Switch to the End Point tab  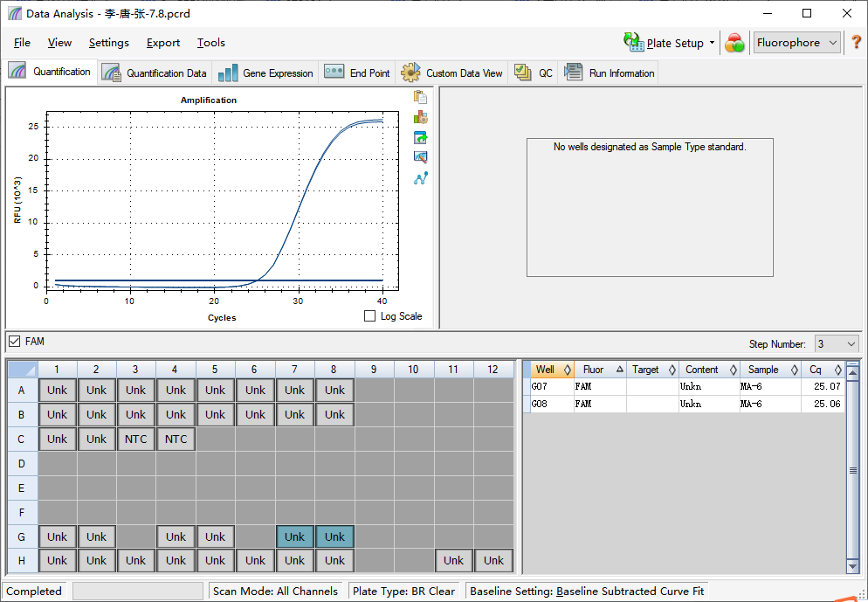point(357,73)
